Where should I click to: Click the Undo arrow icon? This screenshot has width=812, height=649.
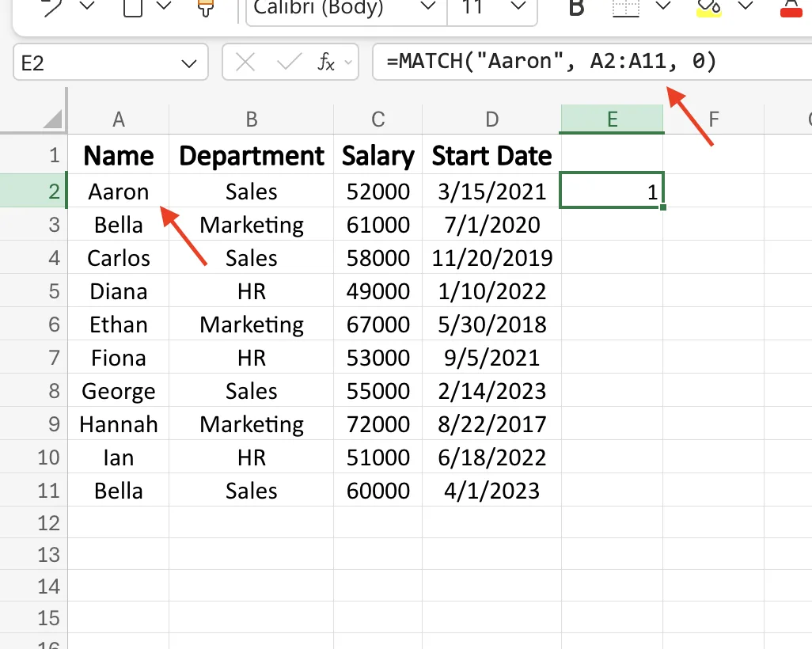(x=53, y=7)
